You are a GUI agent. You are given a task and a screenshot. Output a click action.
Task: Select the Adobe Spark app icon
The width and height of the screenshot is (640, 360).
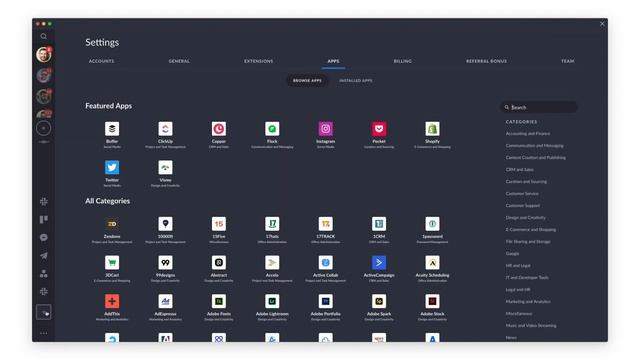379,301
